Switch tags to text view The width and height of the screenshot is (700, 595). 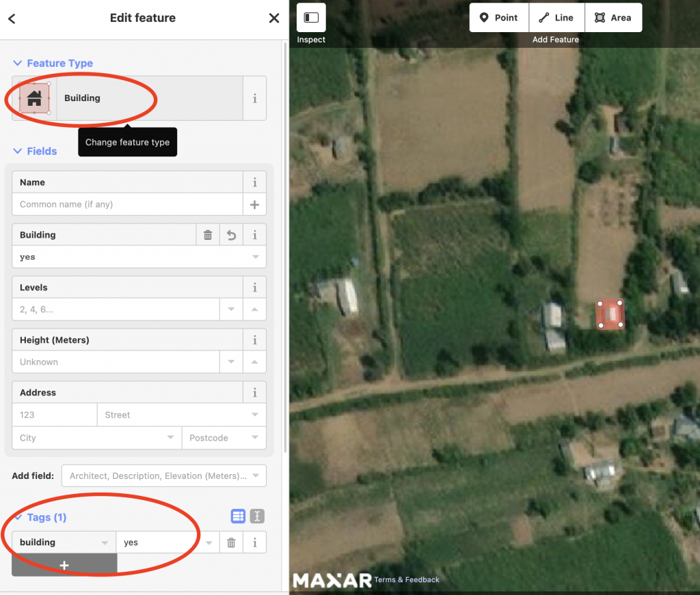click(257, 516)
